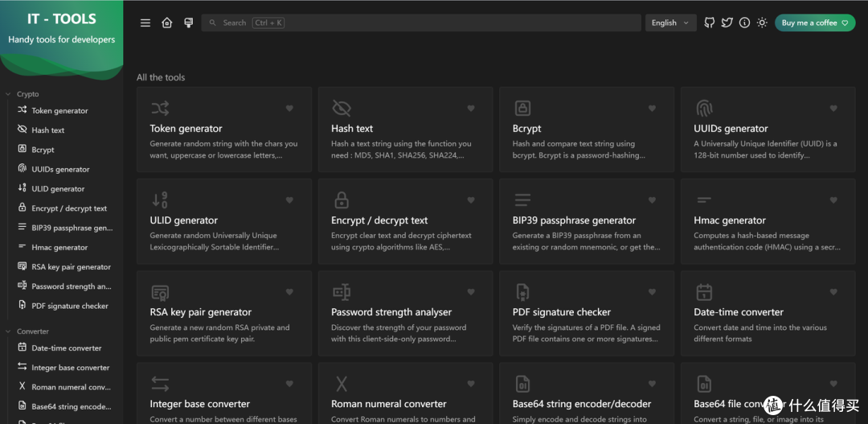Favorite the Integer base converter card heart
The width and height of the screenshot is (868, 424).
[289, 384]
